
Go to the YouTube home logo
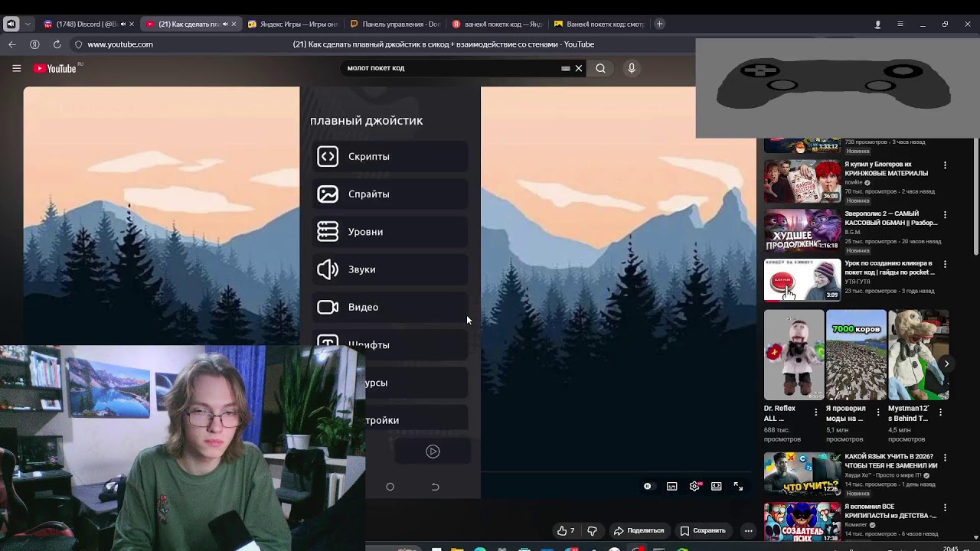(55, 68)
